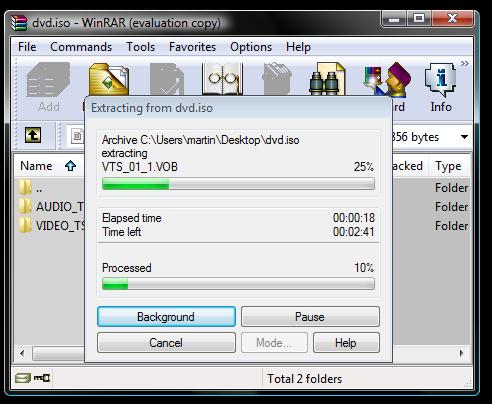This screenshot has width=492, height=405.
Task: Click the Delete trash can icon
Action: click(277, 79)
